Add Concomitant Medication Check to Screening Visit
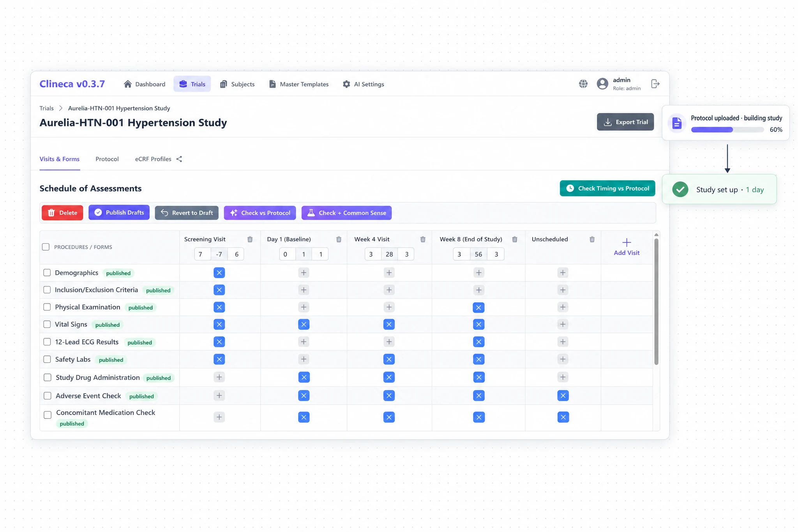Image resolution: width=798 pixels, height=532 pixels. click(x=219, y=417)
